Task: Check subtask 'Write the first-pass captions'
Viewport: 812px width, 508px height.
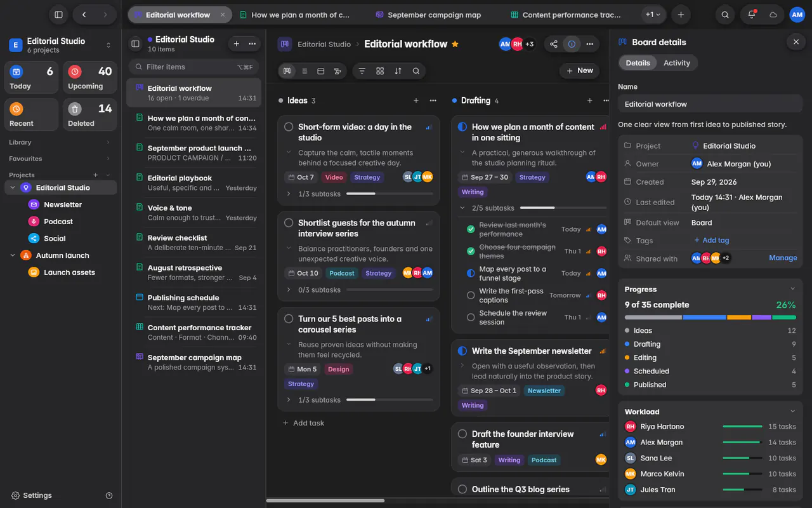Action: tap(471, 295)
